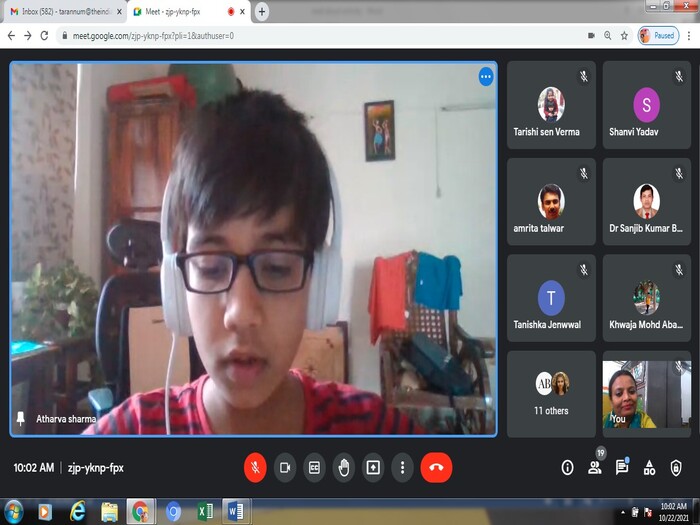Image resolution: width=700 pixels, height=525 pixels.
Task: Open Word from the taskbar
Action: point(236,512)
